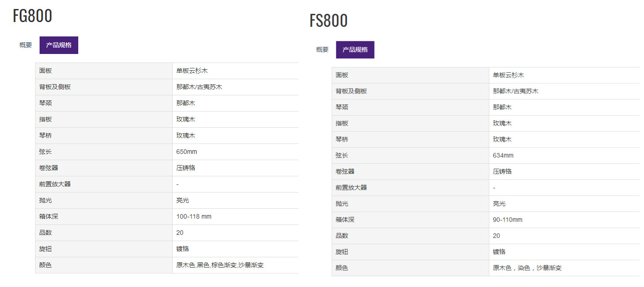Click 压铸铬 in the FS800 table
644x287 pixels.
coord(502,171)
